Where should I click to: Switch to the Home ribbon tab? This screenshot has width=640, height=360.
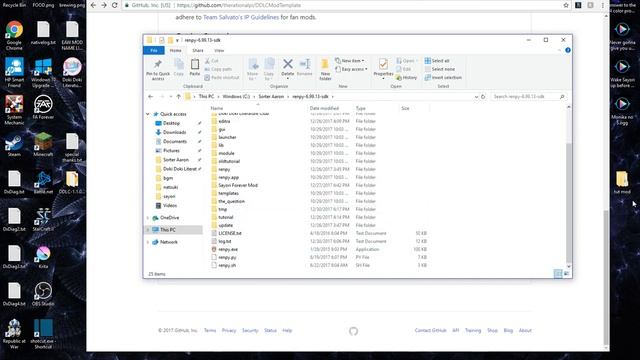point(176,50)
